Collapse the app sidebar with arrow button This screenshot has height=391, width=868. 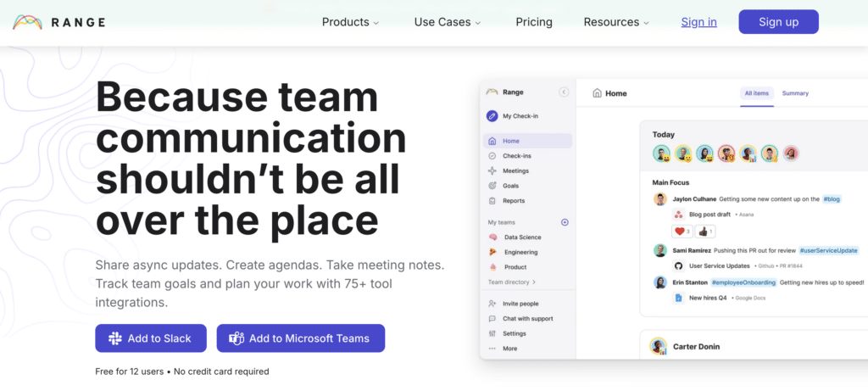point(564,92)
